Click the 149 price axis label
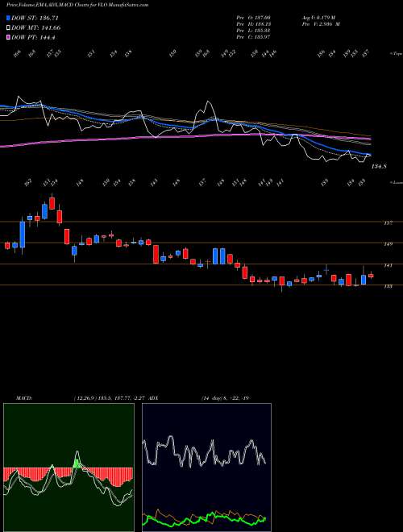403x532 pixels. (388, 244)
